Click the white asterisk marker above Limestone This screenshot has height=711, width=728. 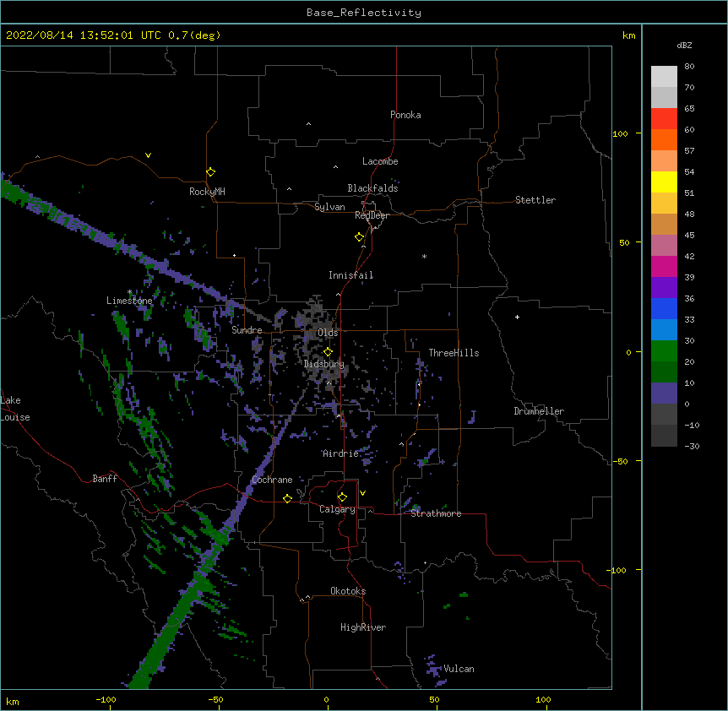129,292
